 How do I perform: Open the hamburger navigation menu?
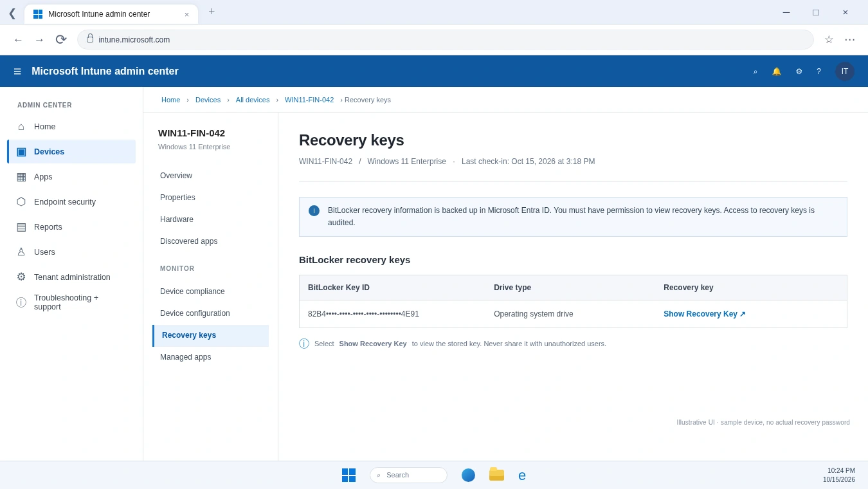(17, 71)
